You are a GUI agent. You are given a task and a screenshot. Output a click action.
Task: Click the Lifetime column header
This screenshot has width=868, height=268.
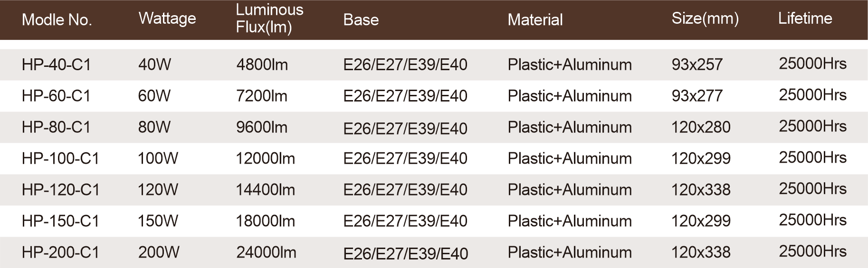click(x=805, y=18)
